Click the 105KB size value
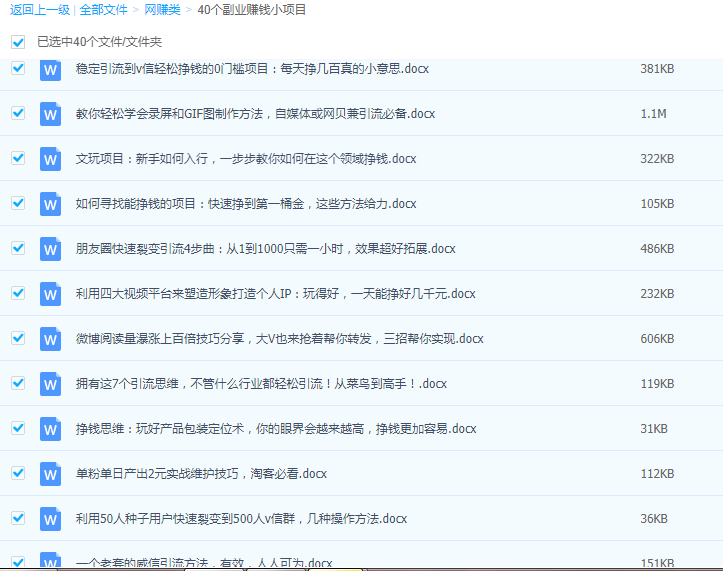723x571 pixels. pyautogui.click(x=657, y=204)
